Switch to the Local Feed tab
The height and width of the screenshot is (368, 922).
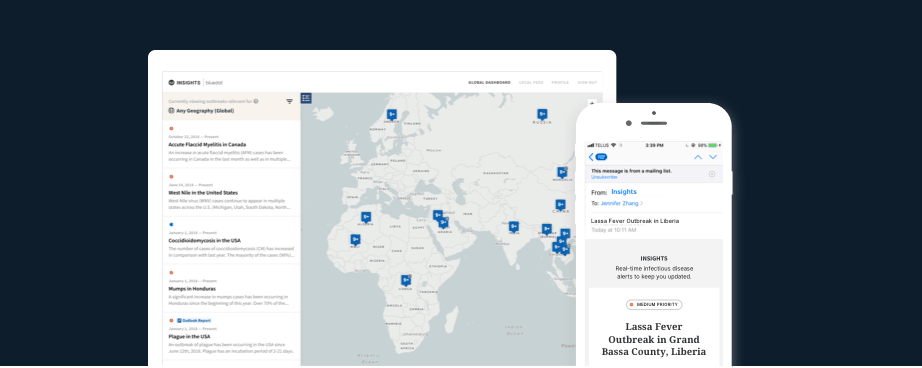click(x=531, y=83)
